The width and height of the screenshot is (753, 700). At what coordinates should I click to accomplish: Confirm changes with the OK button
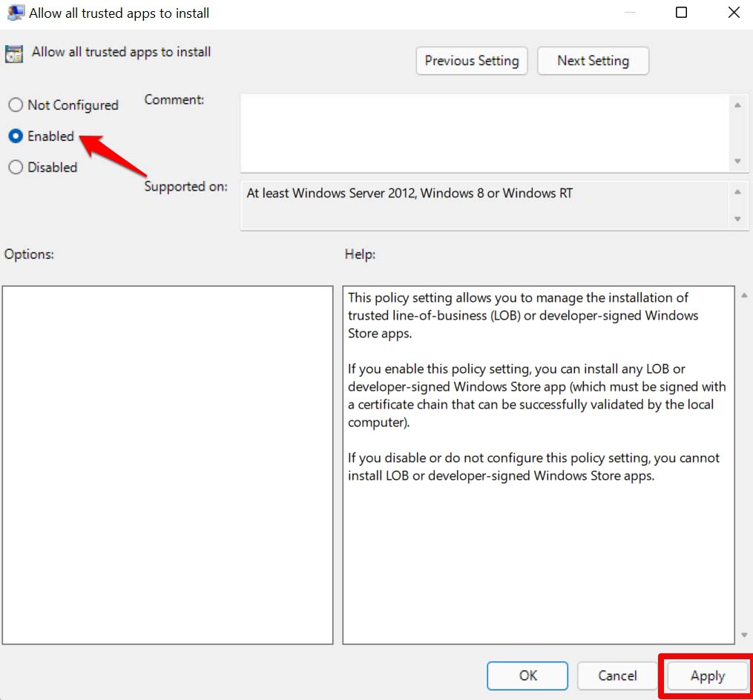(x=527, y=676)
